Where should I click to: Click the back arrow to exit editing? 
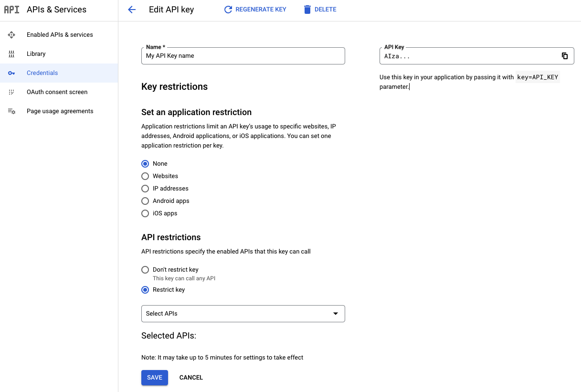[x=132, y=9]
